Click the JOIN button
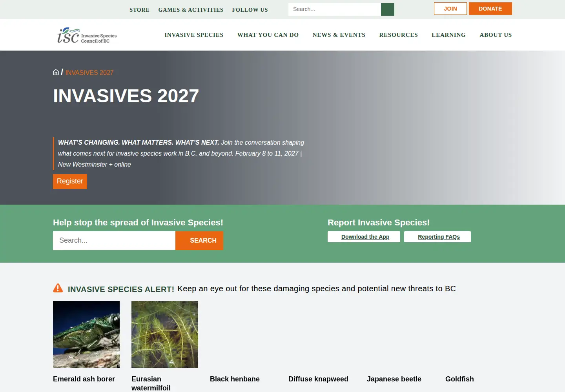The image size is (565, 392). pyautogui.click(x=450, y=9)
